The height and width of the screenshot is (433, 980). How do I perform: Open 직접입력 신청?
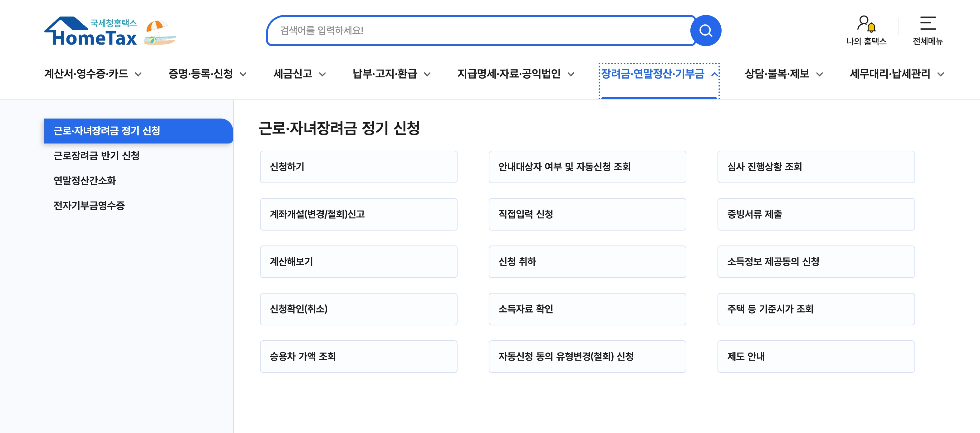click(x=587, y=214)
